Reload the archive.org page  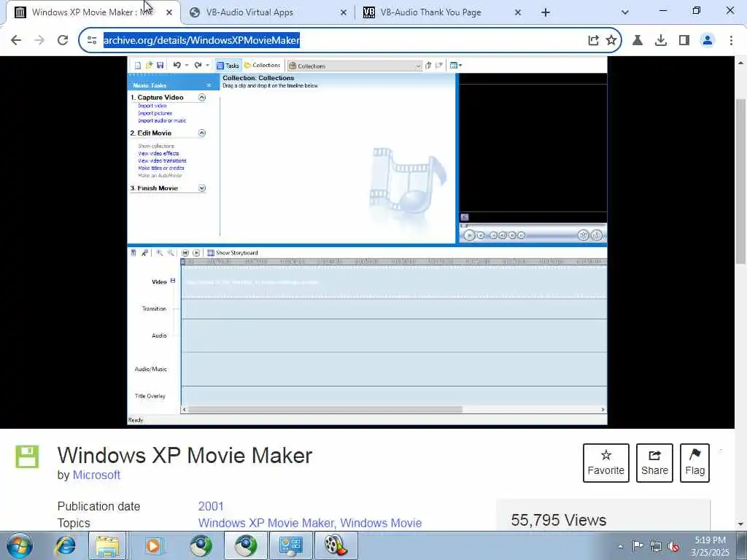(63, 40)
